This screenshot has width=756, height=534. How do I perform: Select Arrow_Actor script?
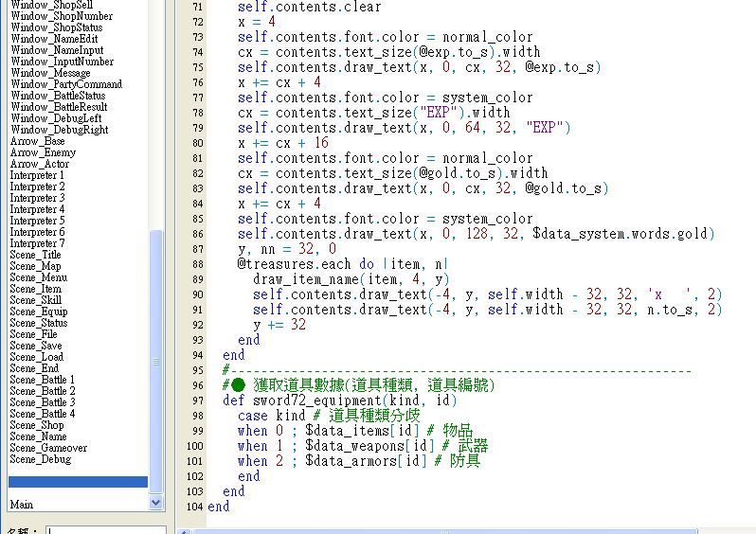click(x=40, y=164)
